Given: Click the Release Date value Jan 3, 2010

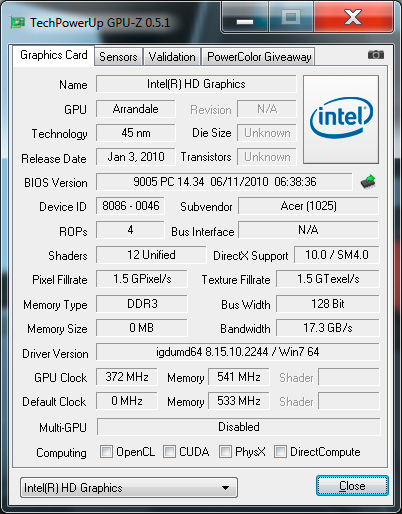Looking at the screenshot, I should (x=136, y=157).
